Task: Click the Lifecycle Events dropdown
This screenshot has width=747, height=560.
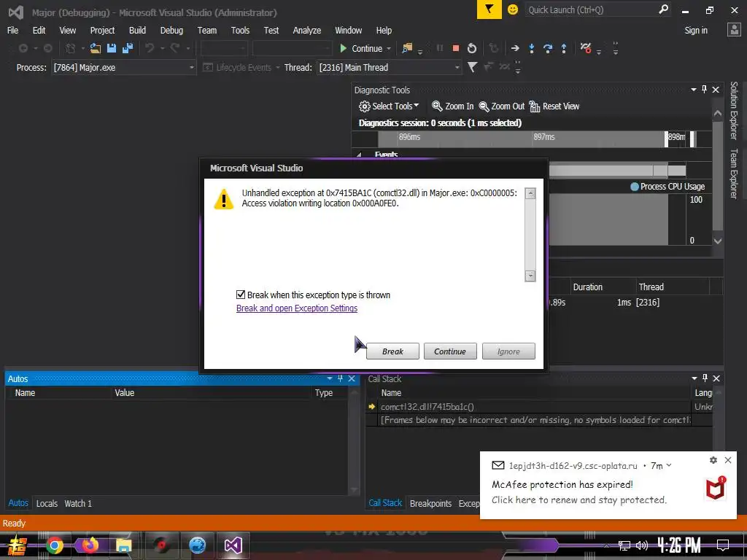Action: [x=241, y=68]
